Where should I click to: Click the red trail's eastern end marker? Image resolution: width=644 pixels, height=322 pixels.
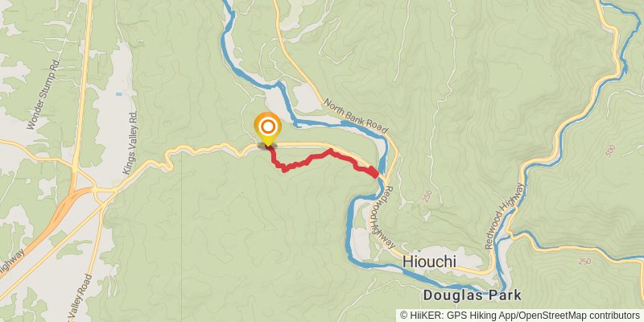(x=374, y=172)
